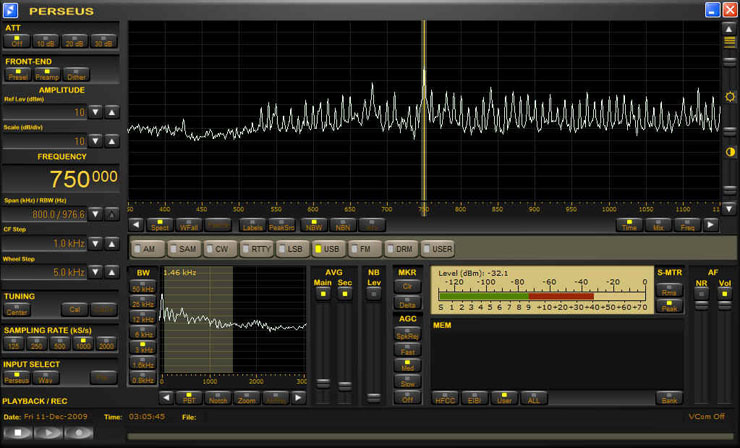
Task: Click the left arrow beside the PBT button
Action: tap(166, 397)
